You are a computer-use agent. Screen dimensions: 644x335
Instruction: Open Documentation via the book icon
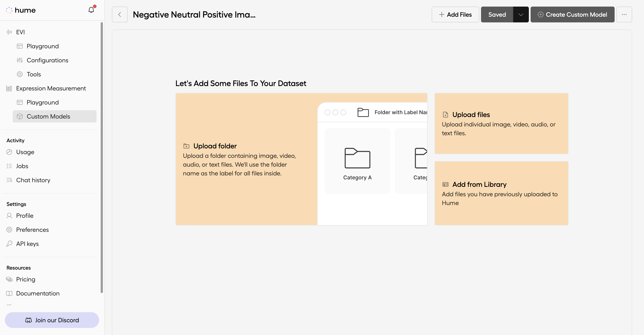click(x=9, y=293)
